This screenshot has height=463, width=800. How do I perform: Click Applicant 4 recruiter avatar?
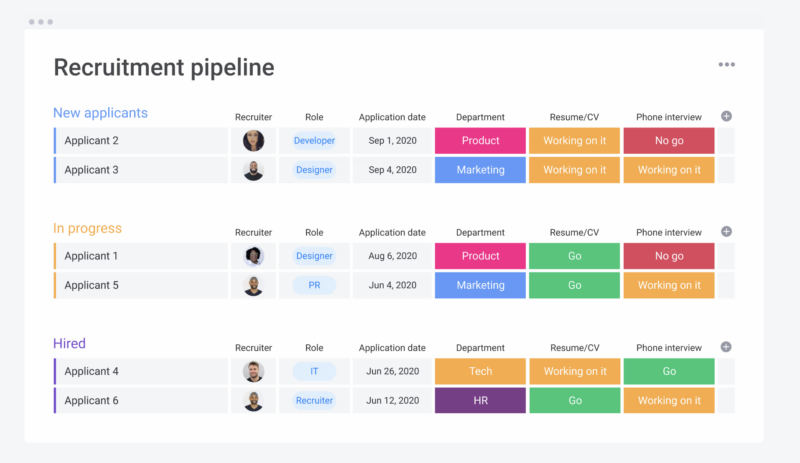[253, 372]
